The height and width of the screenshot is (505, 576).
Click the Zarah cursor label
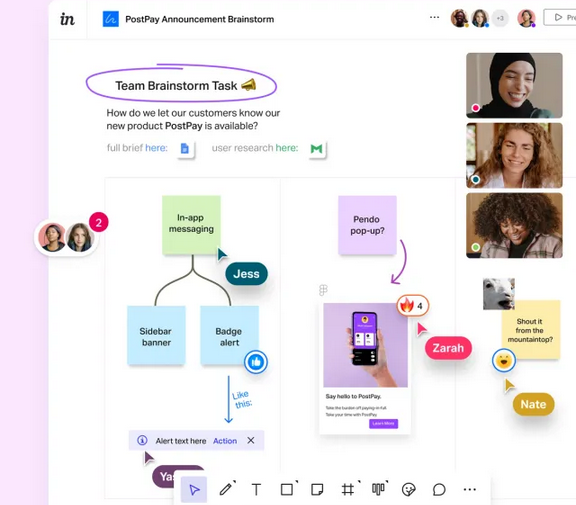tap(448, 348)
